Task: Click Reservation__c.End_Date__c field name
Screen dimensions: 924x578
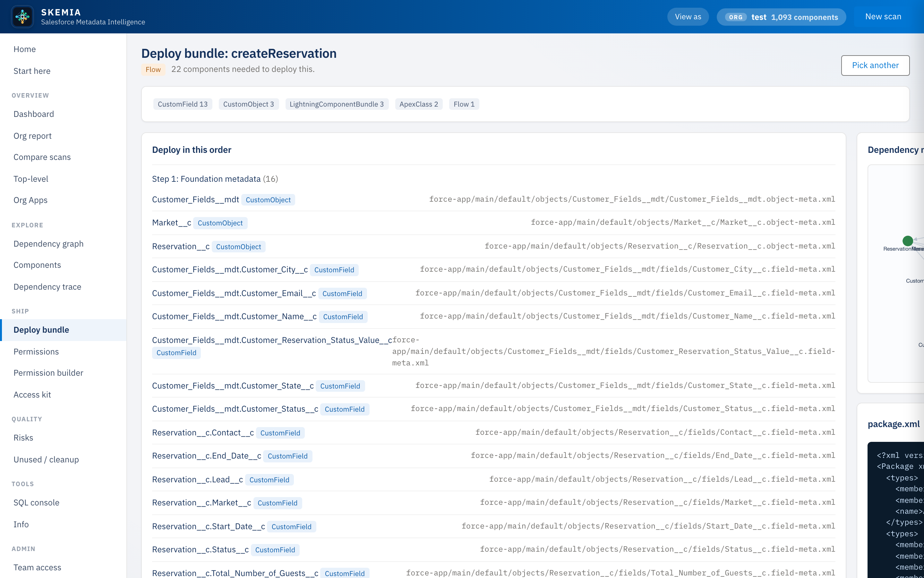Action: click(x=207, y=456)
